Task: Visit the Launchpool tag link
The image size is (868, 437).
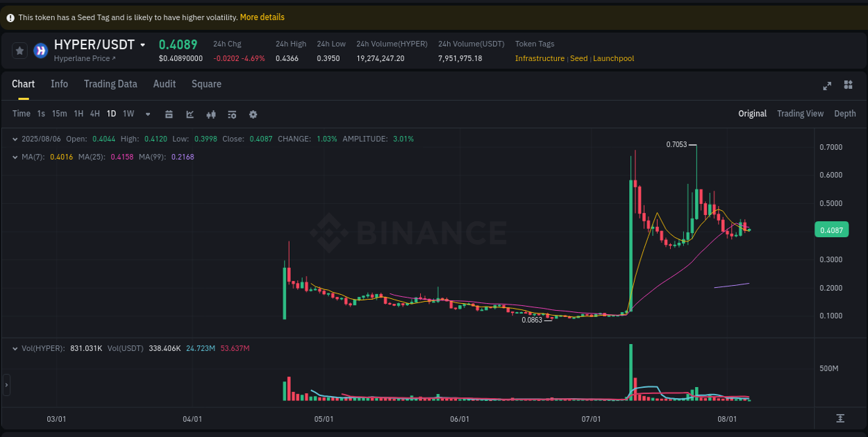Action: 613,58
